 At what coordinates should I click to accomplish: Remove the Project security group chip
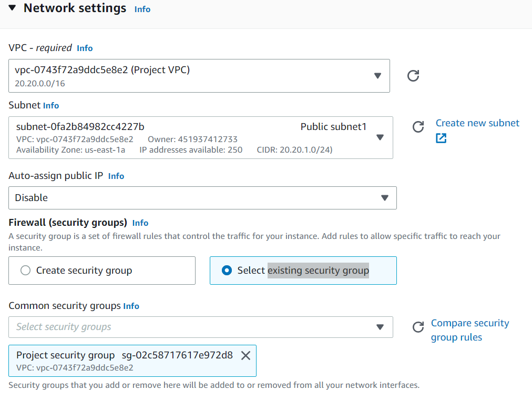pyautogui.click(x=245, y=355)
